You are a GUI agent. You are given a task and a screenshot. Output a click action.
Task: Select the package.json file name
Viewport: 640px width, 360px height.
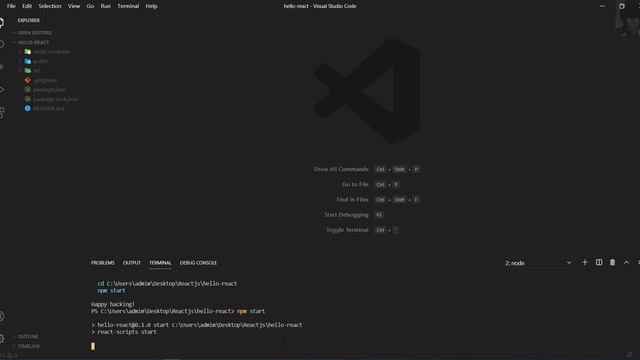pyautogui.click(x=49, y=89)
